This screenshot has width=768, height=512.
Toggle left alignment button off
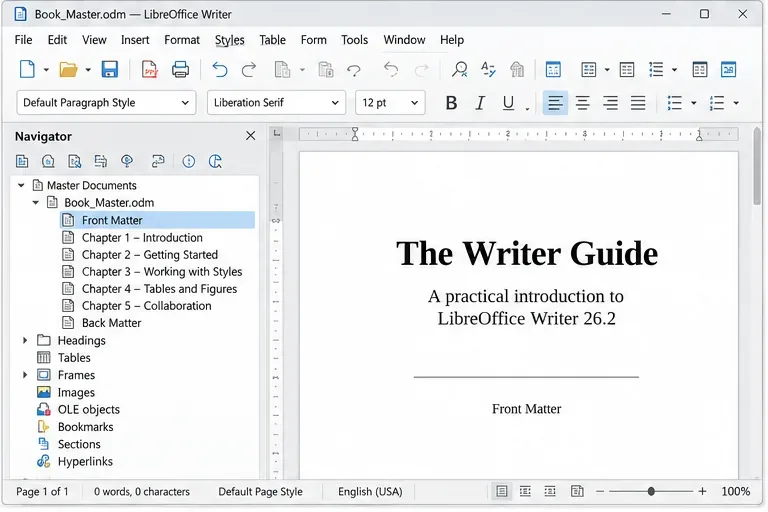pyautogui.click(x=555, y=103)
